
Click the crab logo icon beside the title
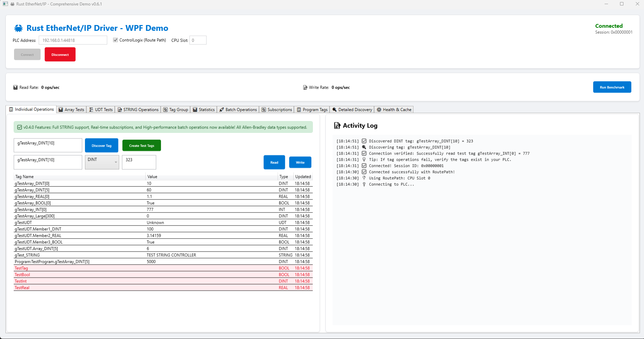(18, 28)
